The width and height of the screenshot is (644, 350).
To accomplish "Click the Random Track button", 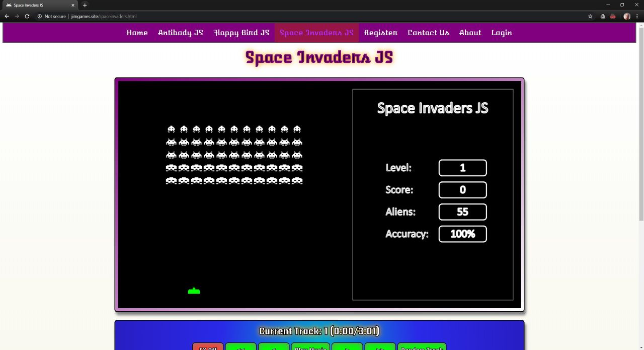I will [x=422, y=346].
